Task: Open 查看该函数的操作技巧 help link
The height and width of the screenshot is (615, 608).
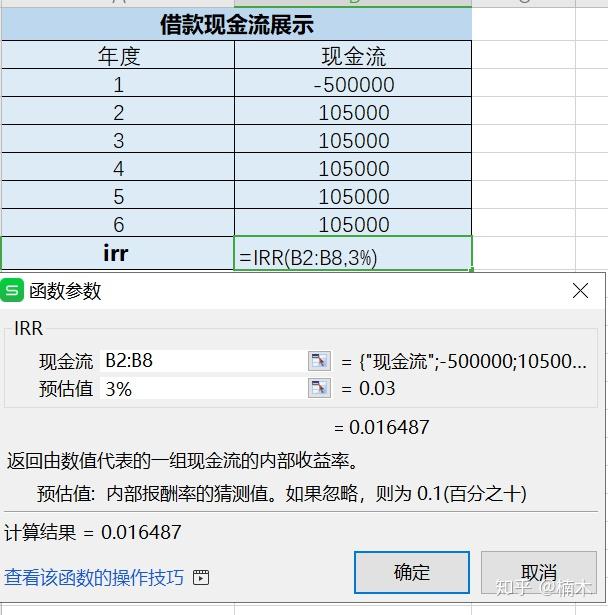Action: [x=94, y=577]
